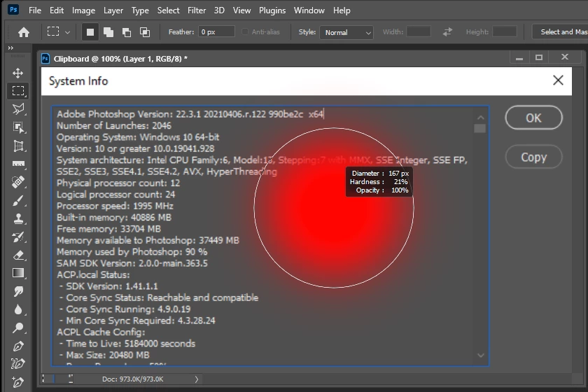Click the scroll up arrow in info box

[x=480, y=118]
